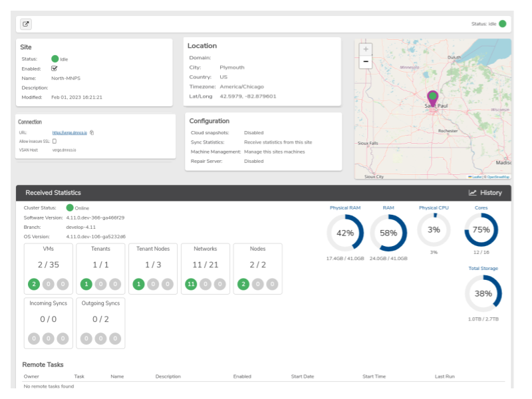Toggle the Enabled checkbox in Site panel
532x399 pixels.
(x=54, y=68)
